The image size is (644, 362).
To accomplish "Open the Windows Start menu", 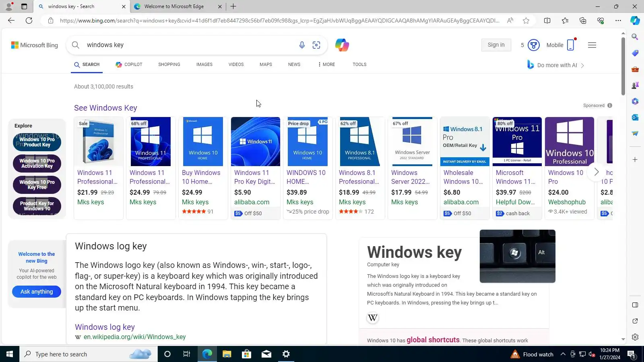I will click(x=10, y=354).
